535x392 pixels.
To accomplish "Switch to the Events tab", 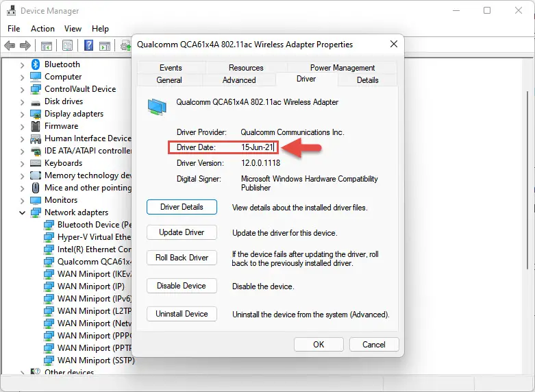I will pos(171,68).
